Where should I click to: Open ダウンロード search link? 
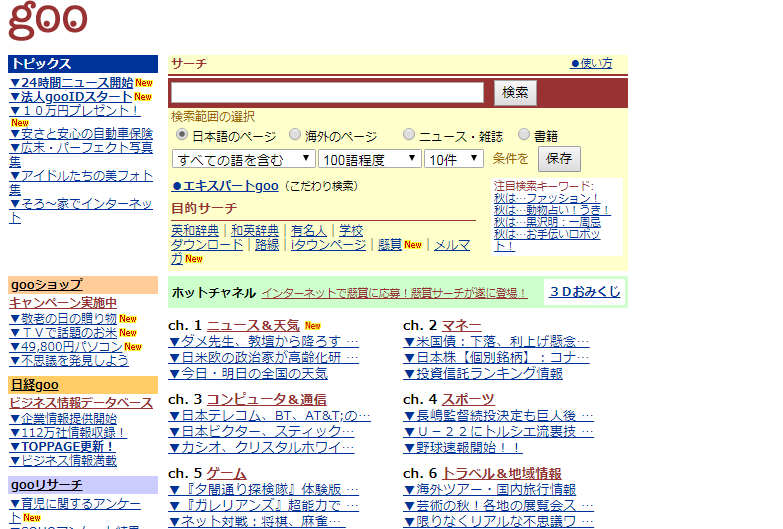tap(207, 244)
